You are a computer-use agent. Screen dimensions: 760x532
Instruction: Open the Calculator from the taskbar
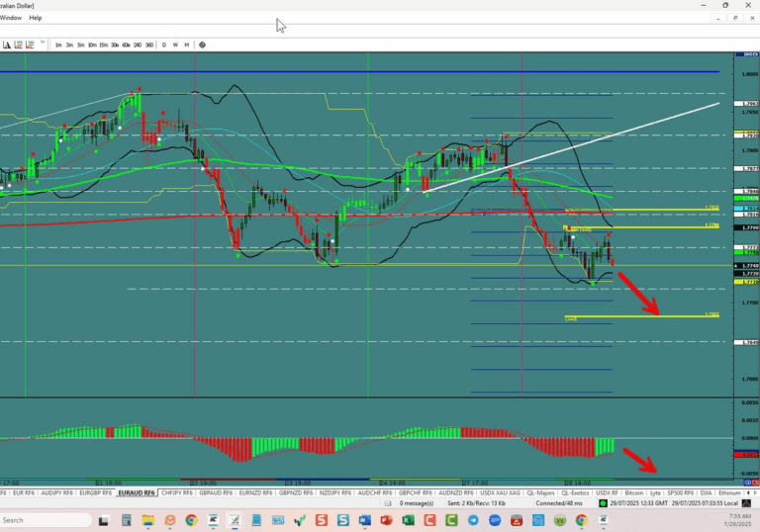126,520
